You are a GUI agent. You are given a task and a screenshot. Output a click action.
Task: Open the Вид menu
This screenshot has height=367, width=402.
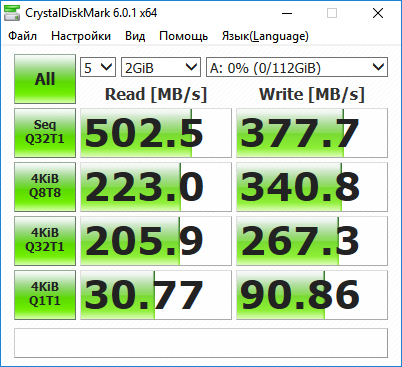(135, 36)
